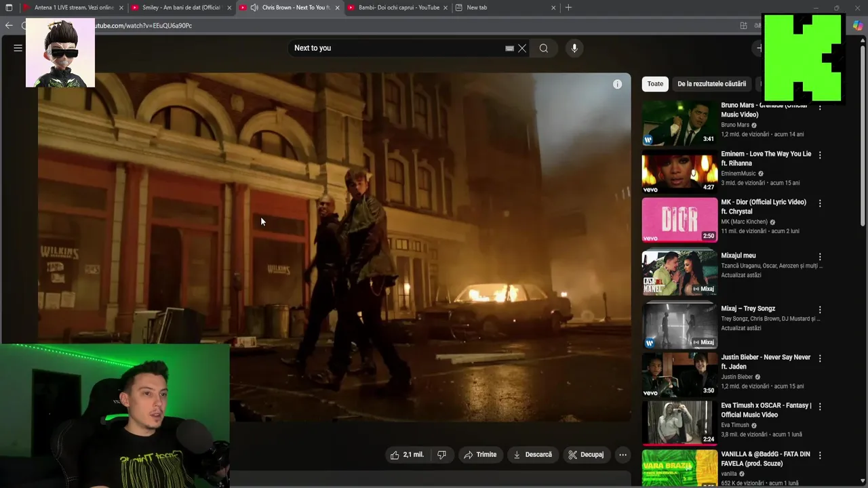This screenshot has width=868, height=488.
Task: Open options menu for Eva Timush Fantasy video
Action: pos(820,407)
